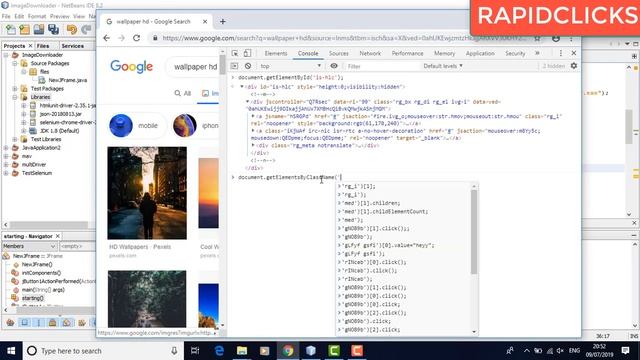Toggle second Navigator filter button (show fields)
This screenshot has height=360, width=640.
[x=24, y=323]
